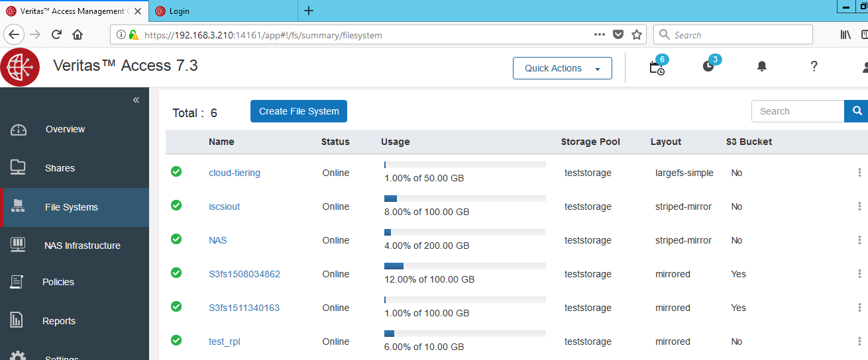Click usage bar for S3fs1508034862
The width and height of the screenshot is (868, 360).
point(465,265)
